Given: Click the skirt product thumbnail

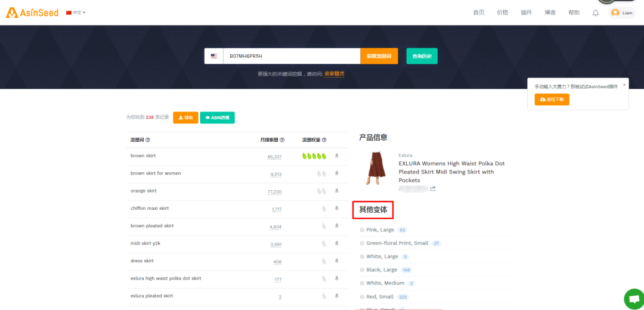Looking at the screenshot, I should click(x=375, y=168).
